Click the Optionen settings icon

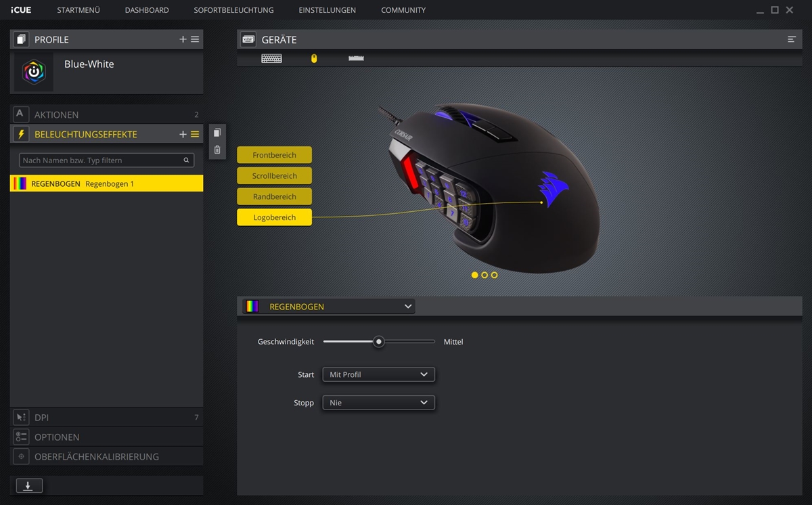pyautogui.click(x=20, y=437)
